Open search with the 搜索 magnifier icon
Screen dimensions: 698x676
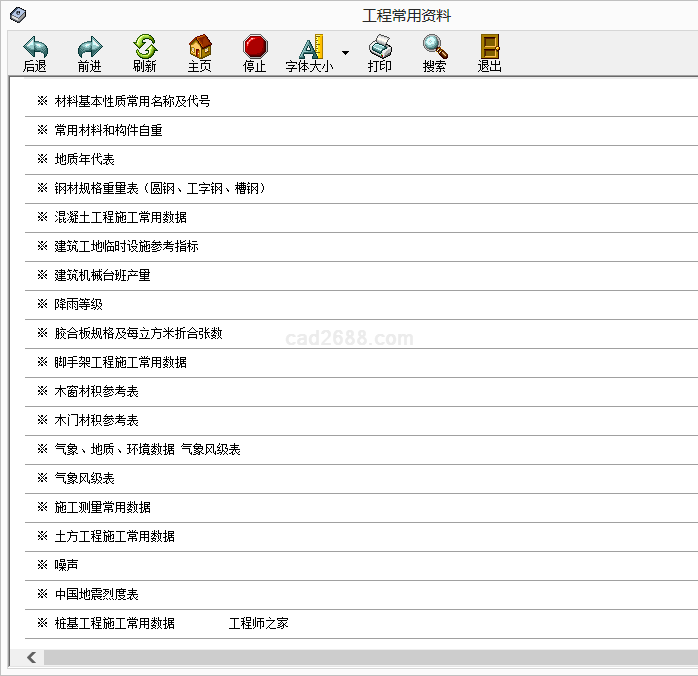pos(434,47)
